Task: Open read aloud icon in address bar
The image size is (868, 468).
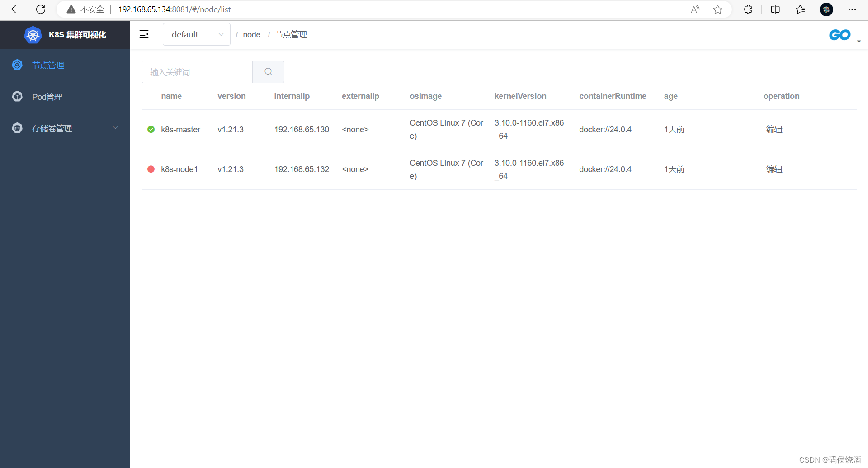Action: (x=695, y=9)
